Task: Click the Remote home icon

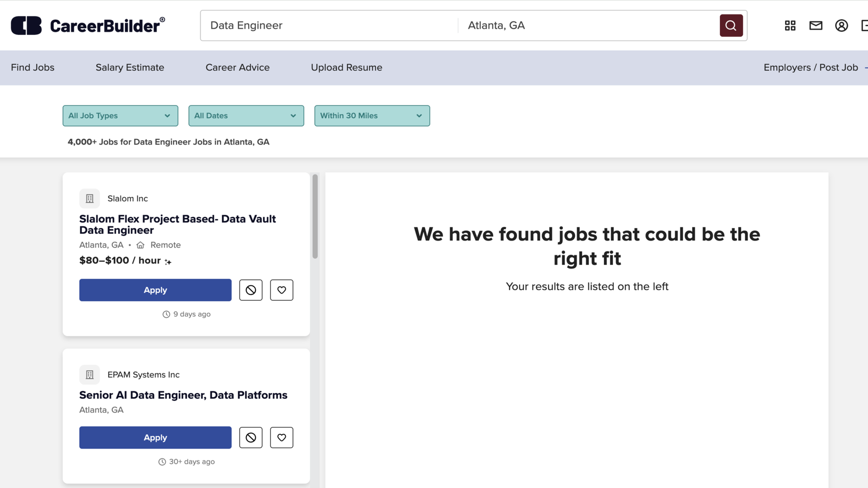Action: (141, 245)
